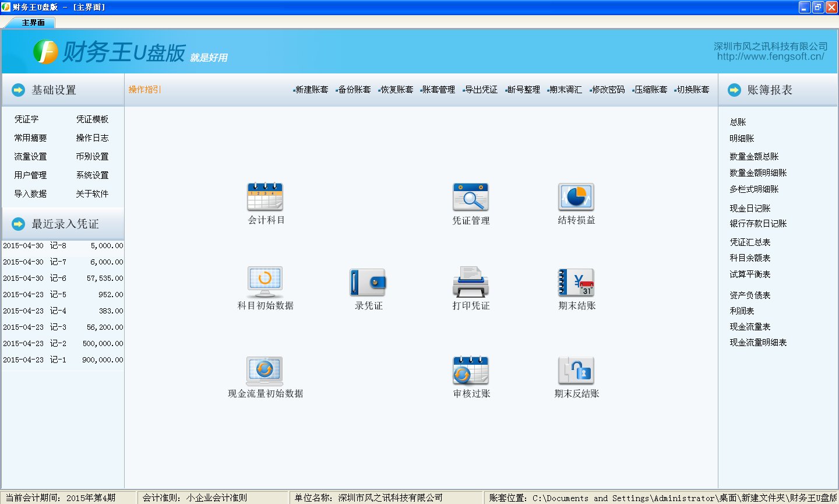Open the 科目初始数据 icon
Viewport: 839px width, 504px height.
click(x=265, y=283)
